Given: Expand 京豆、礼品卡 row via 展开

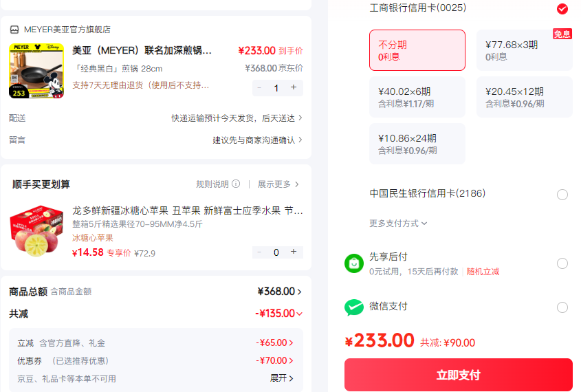Looking at the screenshot, I should tap(282, 378).
